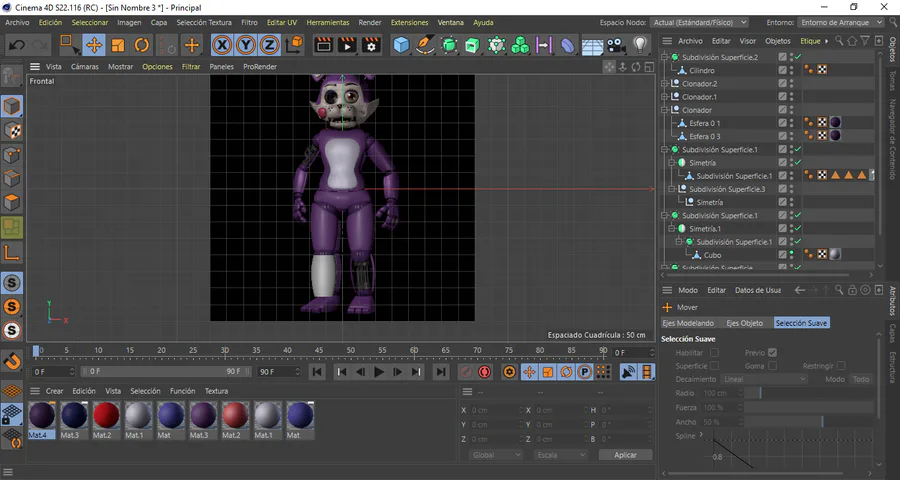900x480 pixels.
Task: Click frame 45 on the timeline
Action: [x=319, y=351]
